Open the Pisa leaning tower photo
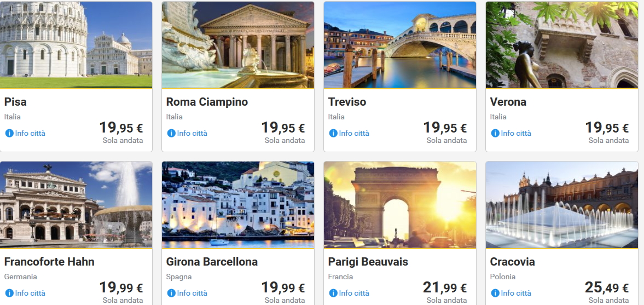The width and height of the screenshot is (644, 305). 76,45
